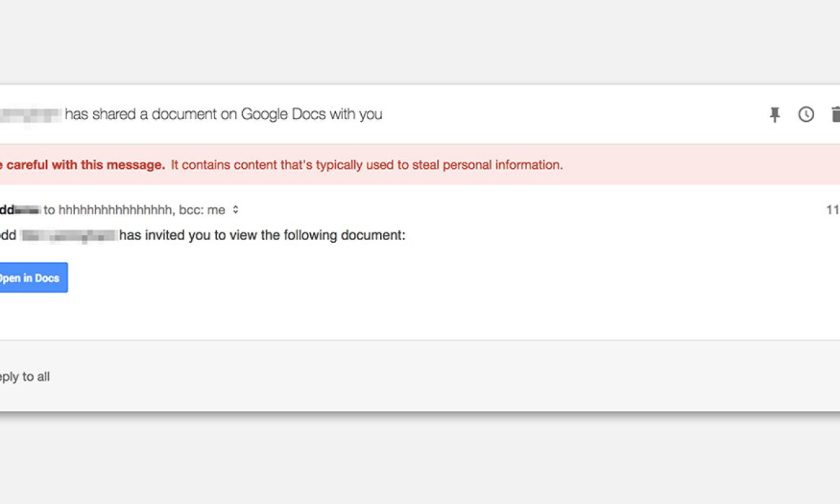Expand recipient details arrow beside bcc: me
This screenshot has height=504, width=840.
pyautogui.click(x=236, y=209)
